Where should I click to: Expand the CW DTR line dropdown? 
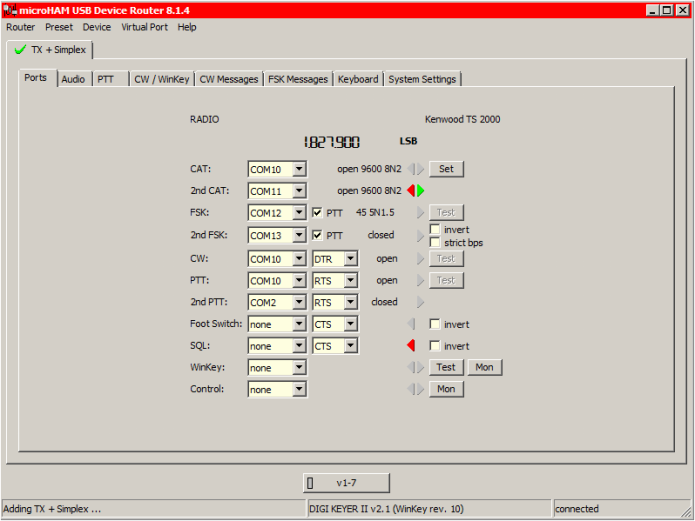(350, 258)
